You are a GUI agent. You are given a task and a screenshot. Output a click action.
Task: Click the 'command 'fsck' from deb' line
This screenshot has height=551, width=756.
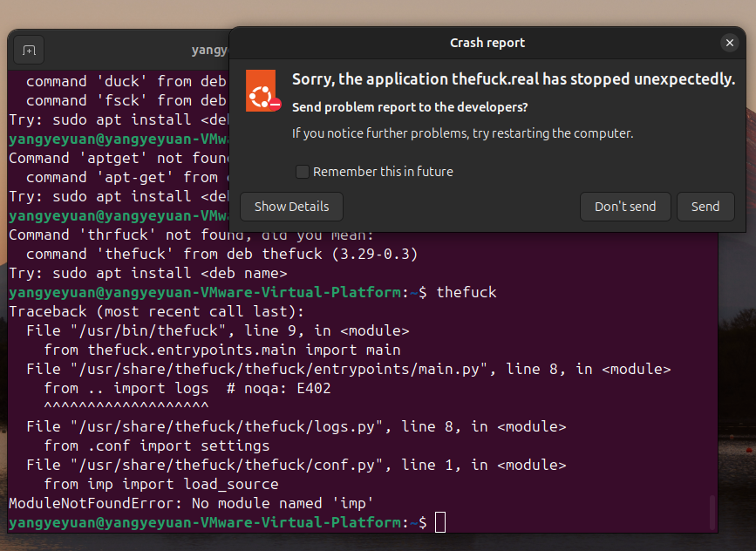pyautogui.click(x=126, y=100)
